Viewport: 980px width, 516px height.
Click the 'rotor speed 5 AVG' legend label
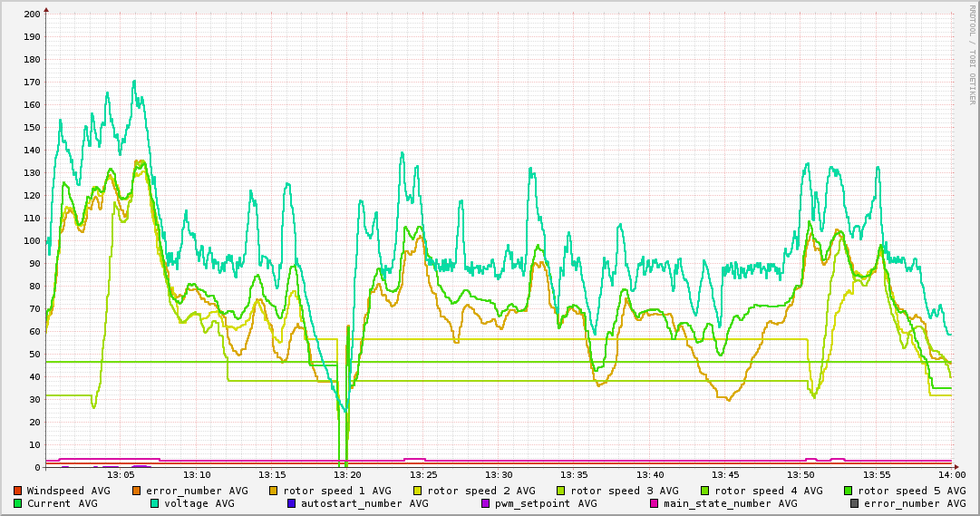(x=912, y=491)
